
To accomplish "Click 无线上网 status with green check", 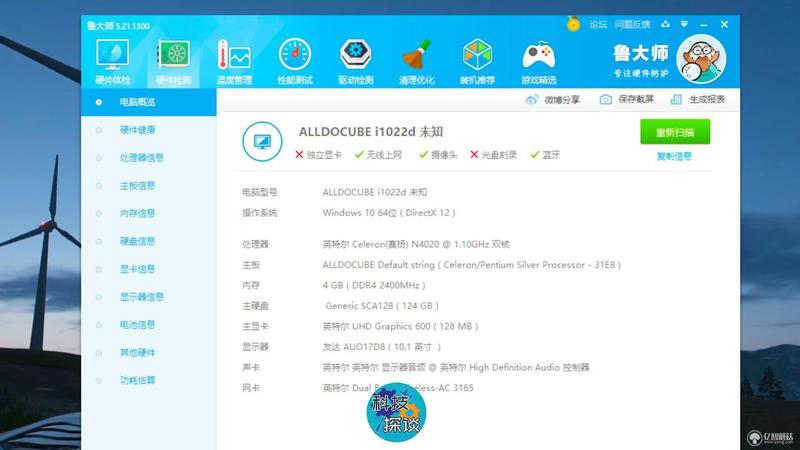I will point(378,155).
